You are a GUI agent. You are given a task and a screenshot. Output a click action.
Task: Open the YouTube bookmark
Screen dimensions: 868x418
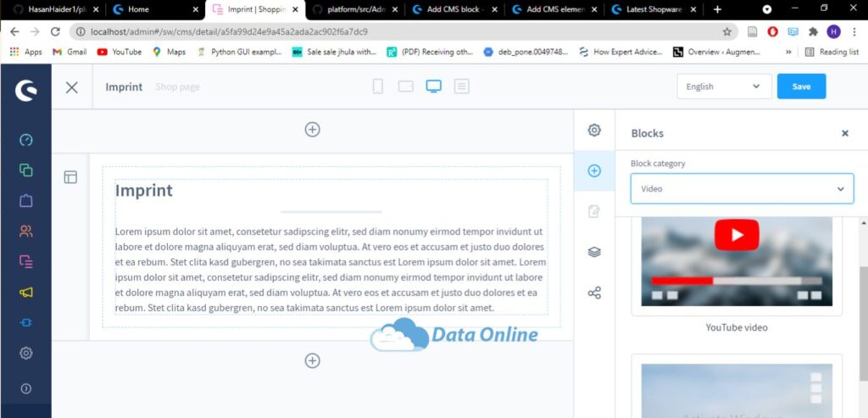[x=119, y=52]
